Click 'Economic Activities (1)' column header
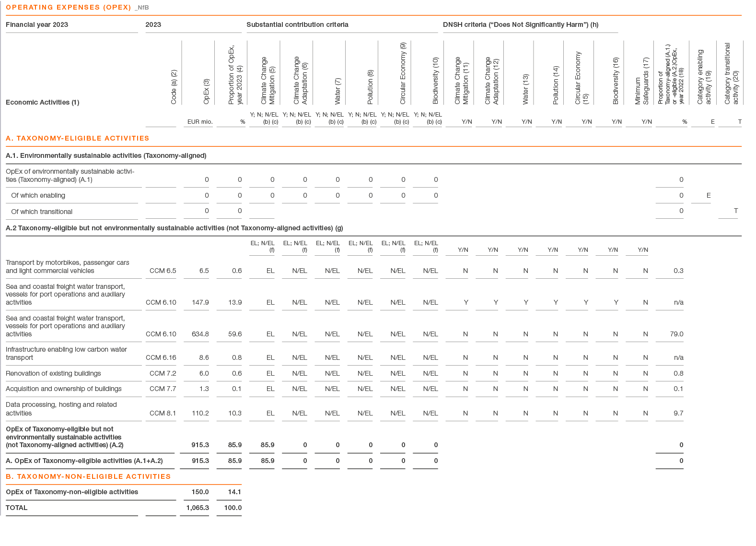This screenshot has height=546, width=756. 43,102
